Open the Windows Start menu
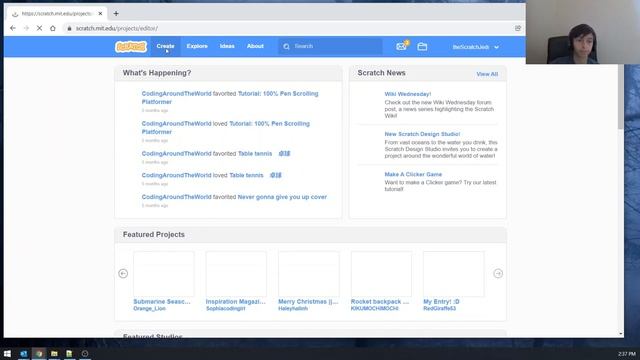 pos(7,353)
